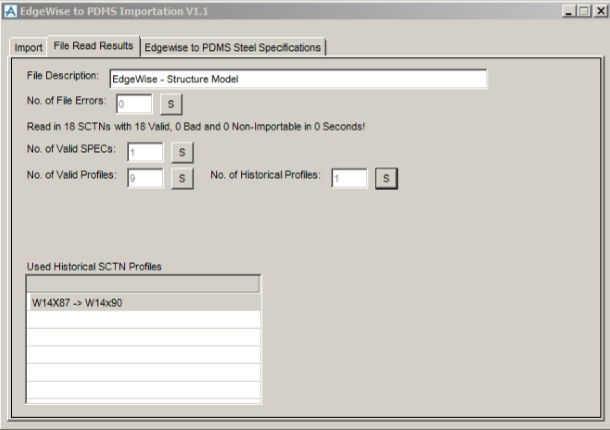Click the 'File Description:' label
This screenshot has width=610, height=430.
pyautogui.click(x=63, y=75)
